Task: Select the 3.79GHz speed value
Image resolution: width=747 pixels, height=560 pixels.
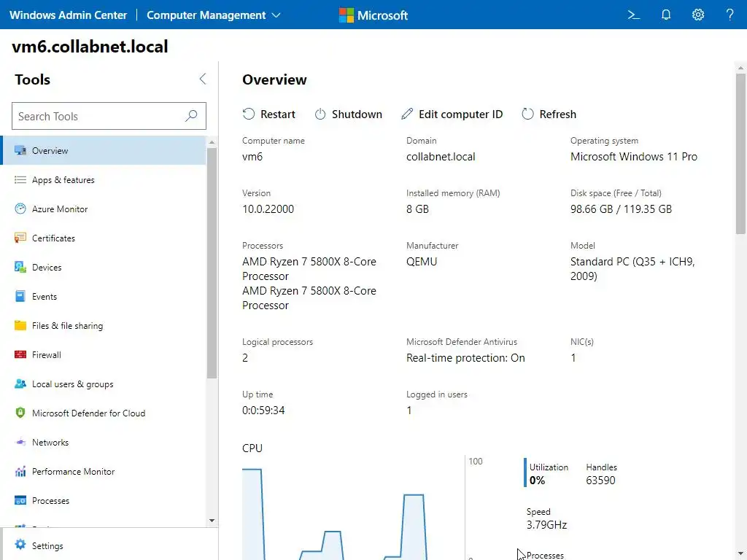Action: pos(546,525)
